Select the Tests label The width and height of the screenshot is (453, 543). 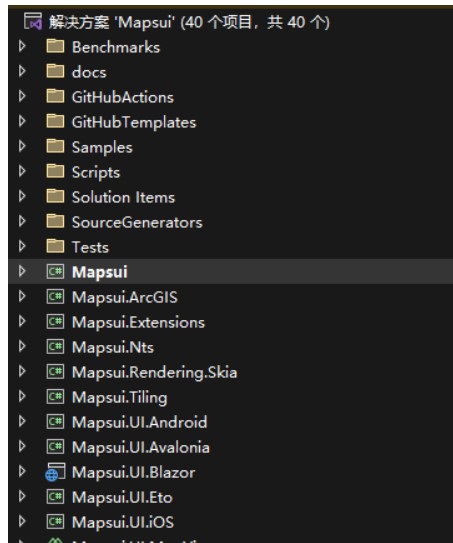tap(90, 247)
